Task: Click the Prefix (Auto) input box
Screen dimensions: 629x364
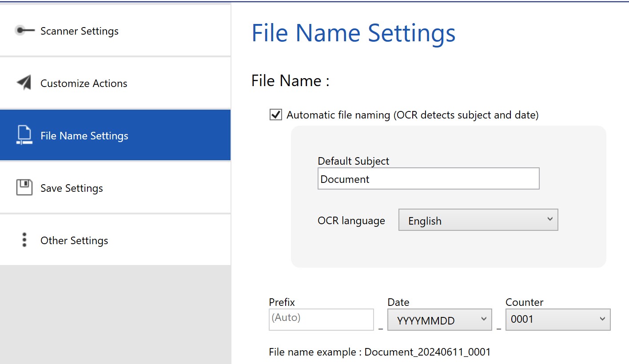Action: (x=321, y=320)
